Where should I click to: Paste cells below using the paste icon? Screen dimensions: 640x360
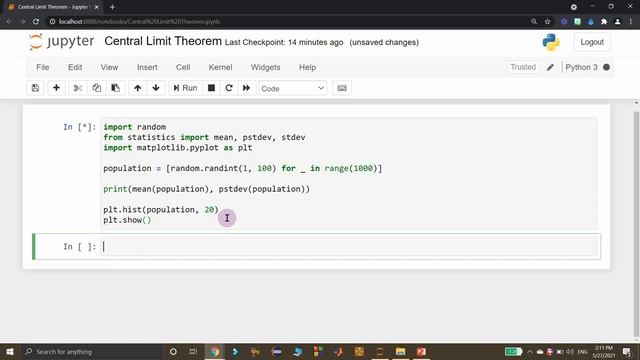click(116, 88)
